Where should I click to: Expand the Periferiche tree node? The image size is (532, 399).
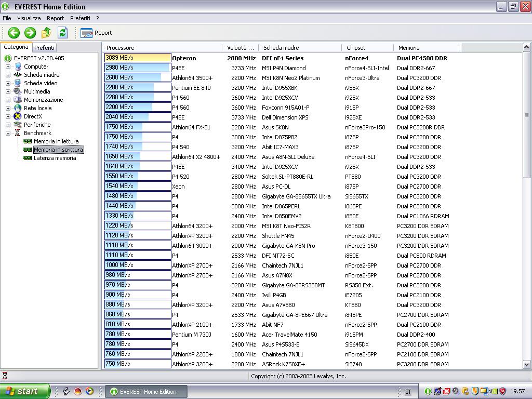pyautogui.click(x=8, y=125)
